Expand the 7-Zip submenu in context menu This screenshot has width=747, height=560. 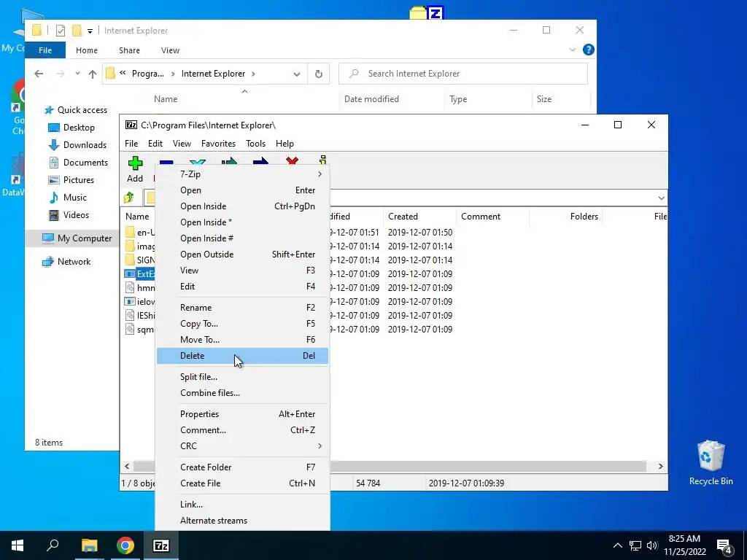click(x=242, y=174)
